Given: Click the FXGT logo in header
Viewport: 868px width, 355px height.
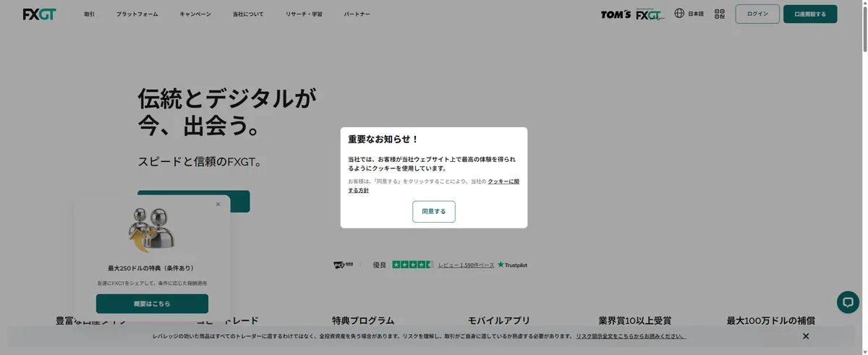Looking at the screenshot, I should (x=39, y=14).
